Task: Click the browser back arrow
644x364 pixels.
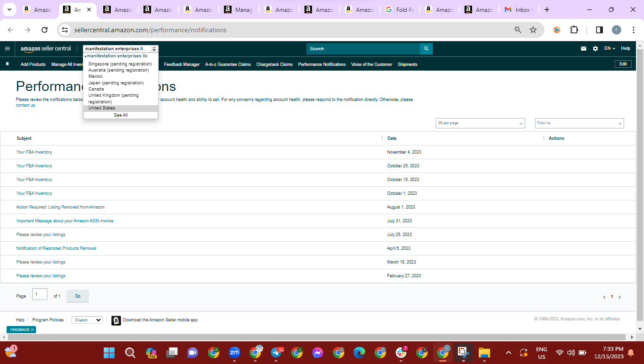Action: point(10,30)
